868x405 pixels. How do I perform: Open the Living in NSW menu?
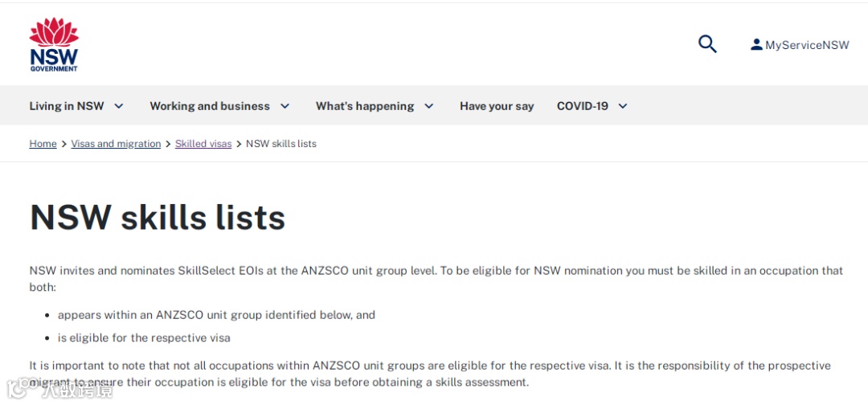(x=67, y=106)
